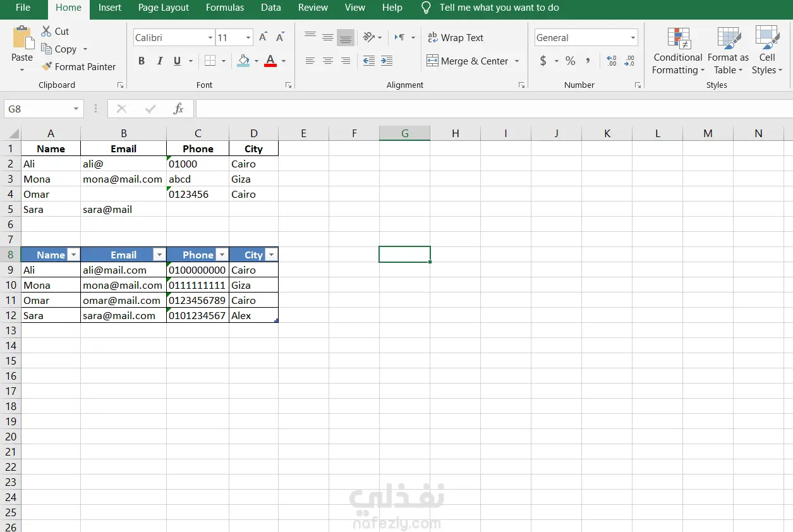793x532 pixels.
Task: Switch to the Formulas tab
Action: click(225, 8)
